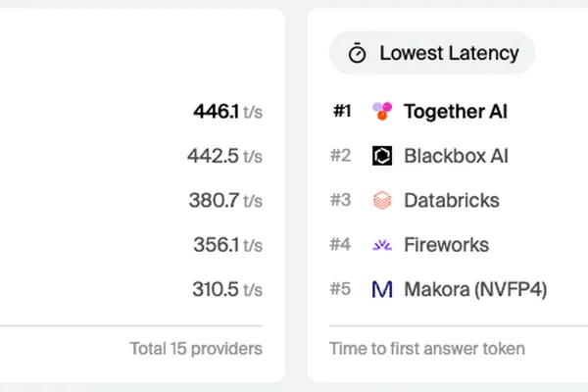588x392 pixels.
Task: Open the Blackbox AI provider entry
Action: tap(456, 156)
